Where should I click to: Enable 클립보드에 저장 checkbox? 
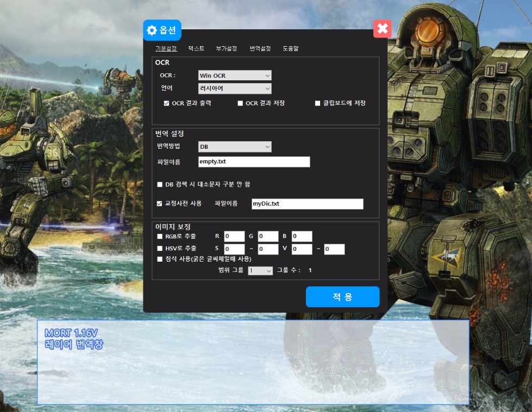(x=318, y=103)
